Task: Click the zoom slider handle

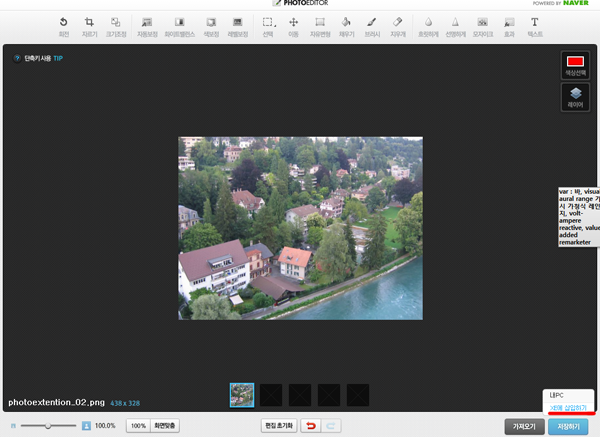Action: pyautogui.click(x=48, y=426)
